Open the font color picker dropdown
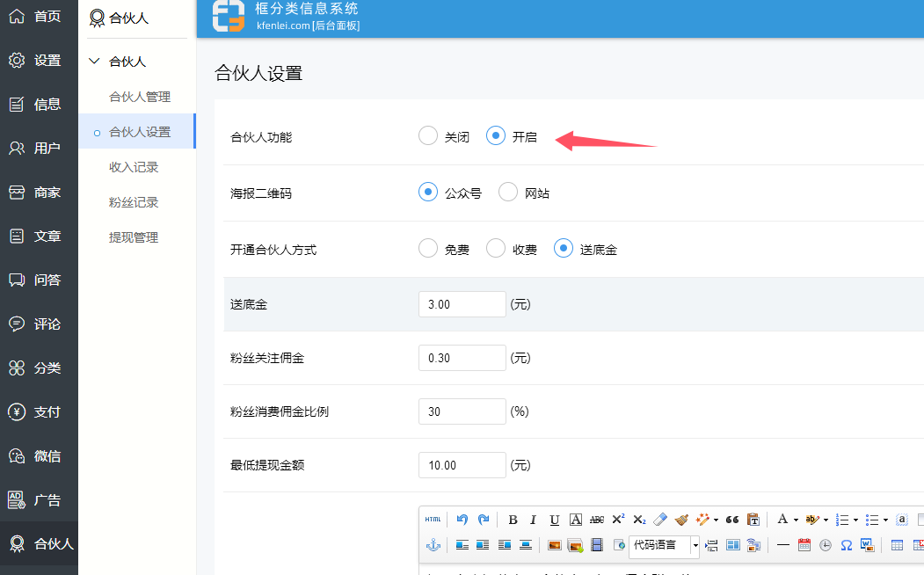The image size is (924, 575). click(796, 520)
